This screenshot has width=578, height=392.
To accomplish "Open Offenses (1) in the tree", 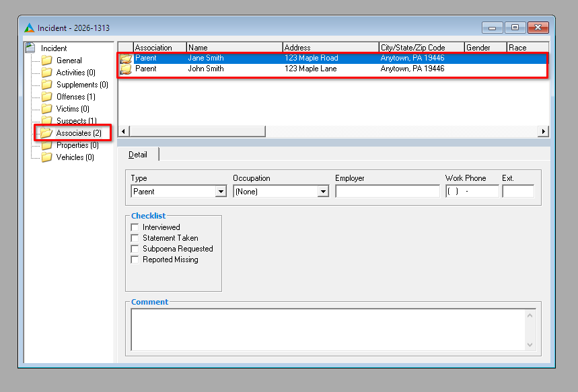I will pos(75,97).
